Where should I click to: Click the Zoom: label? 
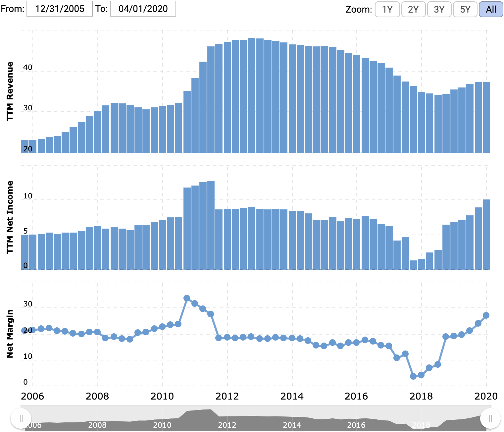pos(359,9)
